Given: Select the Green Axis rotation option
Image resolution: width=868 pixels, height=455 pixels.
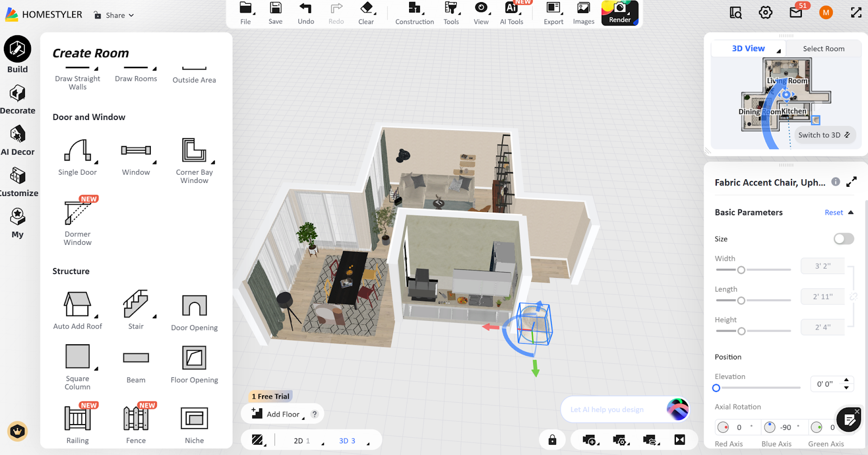Looking at the screenshot, I should 816,427.
